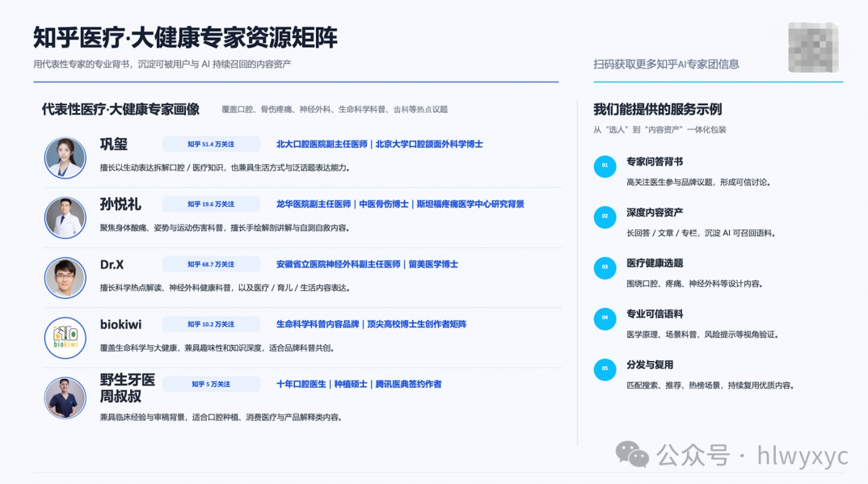Click the text 从“选人”到“内容资产”一体化包装
Screen dimensions: 868x484
pyautogui.click(x=659, y=130)
